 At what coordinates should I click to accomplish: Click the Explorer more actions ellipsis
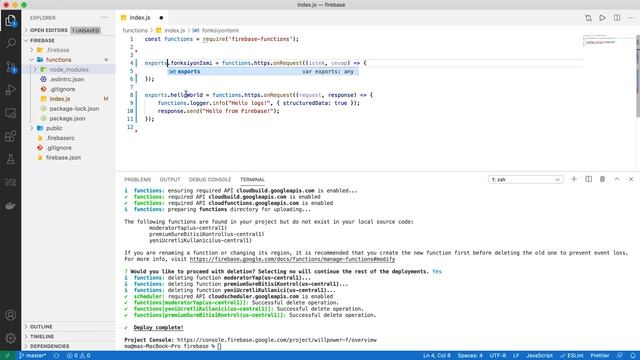click(x=104, y=18)
